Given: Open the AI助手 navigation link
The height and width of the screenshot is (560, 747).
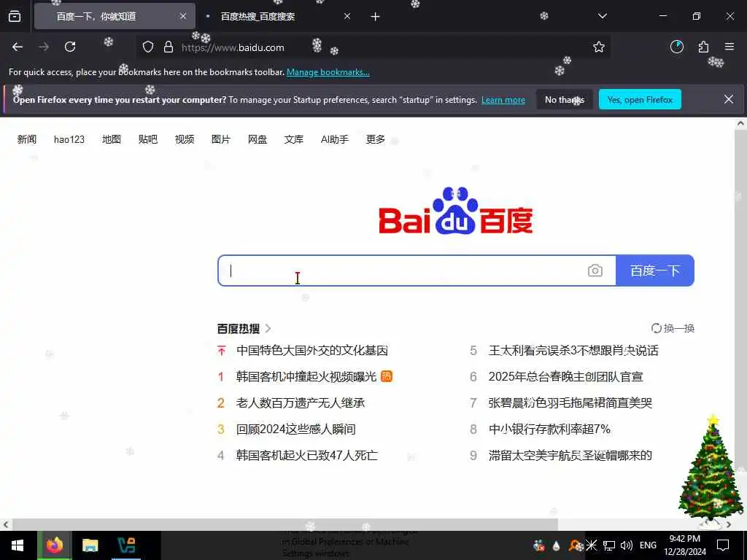Looking at the screenshot, I should point(335,139).
